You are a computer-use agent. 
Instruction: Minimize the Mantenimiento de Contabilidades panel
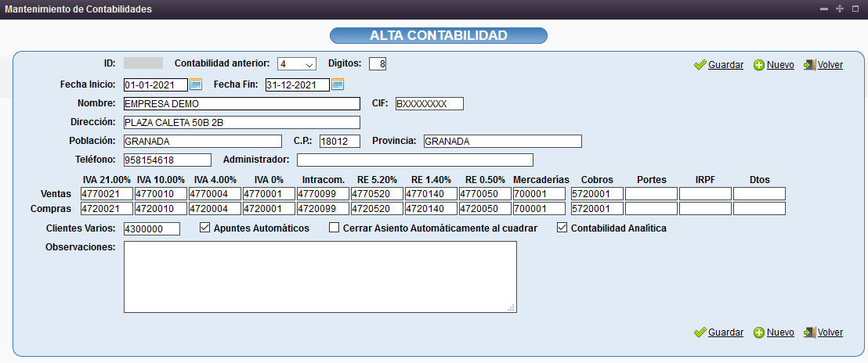[824, 9]
